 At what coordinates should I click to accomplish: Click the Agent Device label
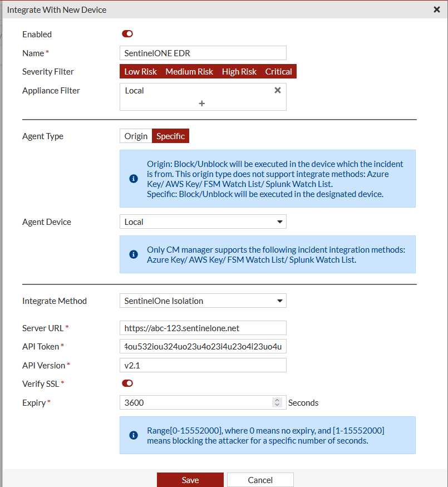pos(47,222)
